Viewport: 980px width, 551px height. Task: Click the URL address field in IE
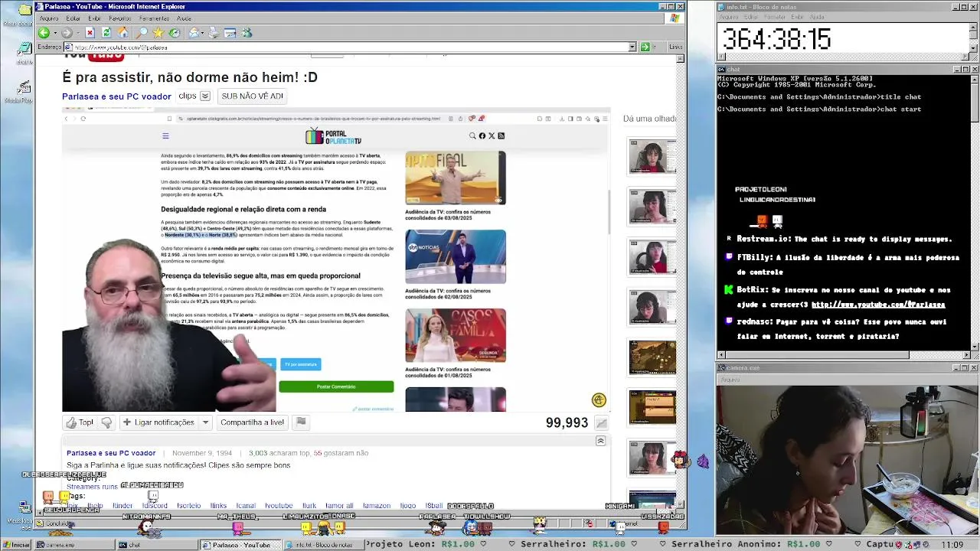pyautogui.click(x=348, y=47)
